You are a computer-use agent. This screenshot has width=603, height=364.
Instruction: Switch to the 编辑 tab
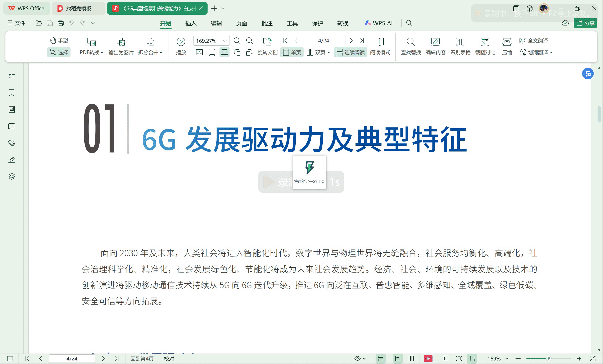pos(216,23)
